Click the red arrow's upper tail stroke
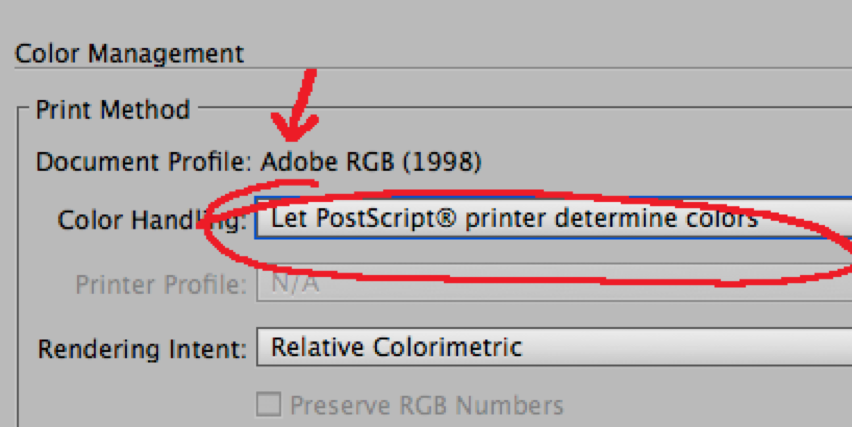 click(306, 92)
